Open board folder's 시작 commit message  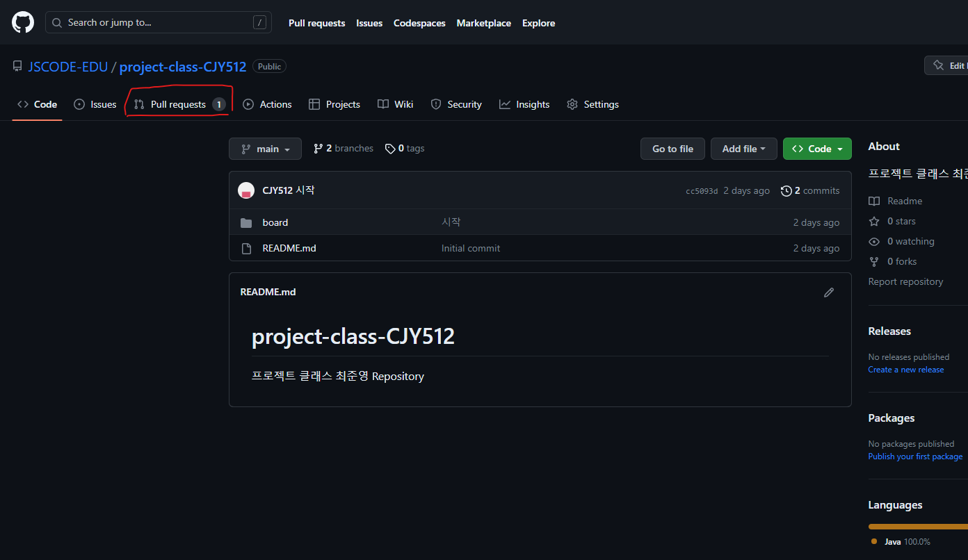tap(451, 222)
